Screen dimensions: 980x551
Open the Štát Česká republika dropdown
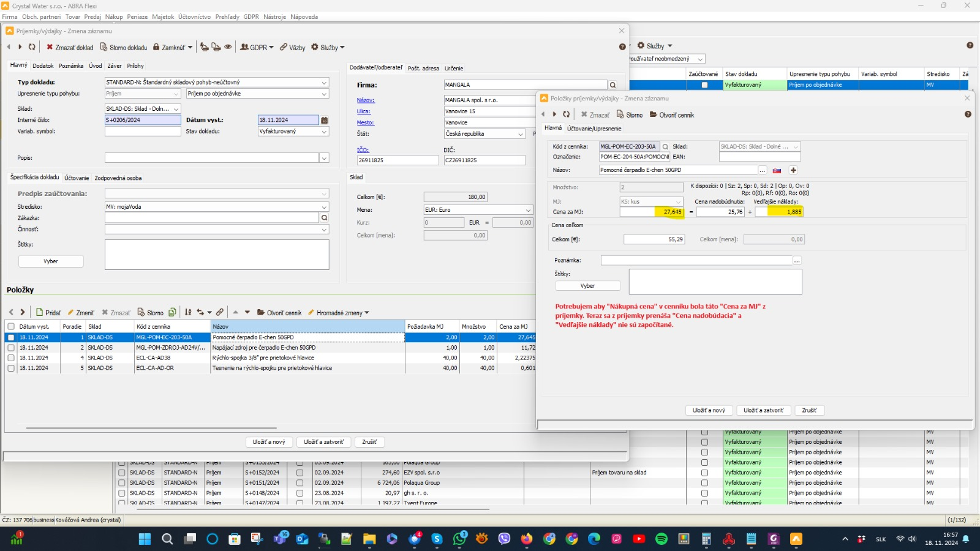(521, 134)
